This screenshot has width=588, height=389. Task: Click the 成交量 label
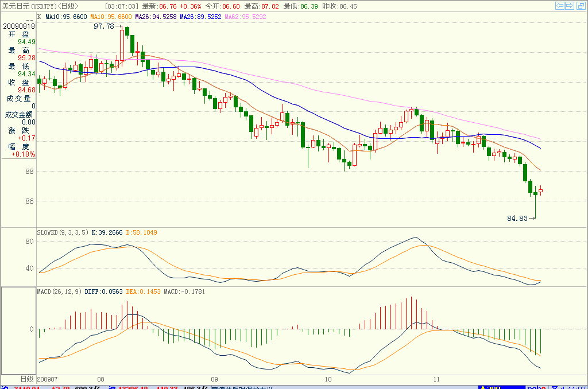click(18, 99)
